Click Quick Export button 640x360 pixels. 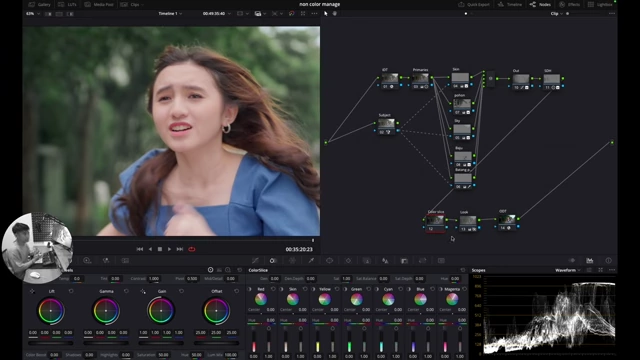(x=474, y=4)
